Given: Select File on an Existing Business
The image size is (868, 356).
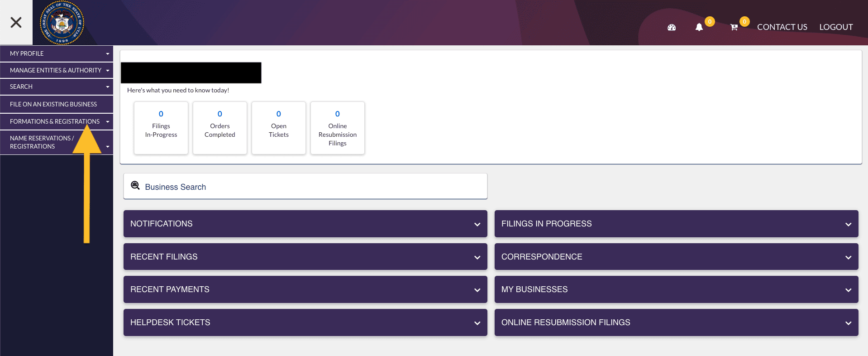Looking at the screenshot, I should [x=53, y=104].
